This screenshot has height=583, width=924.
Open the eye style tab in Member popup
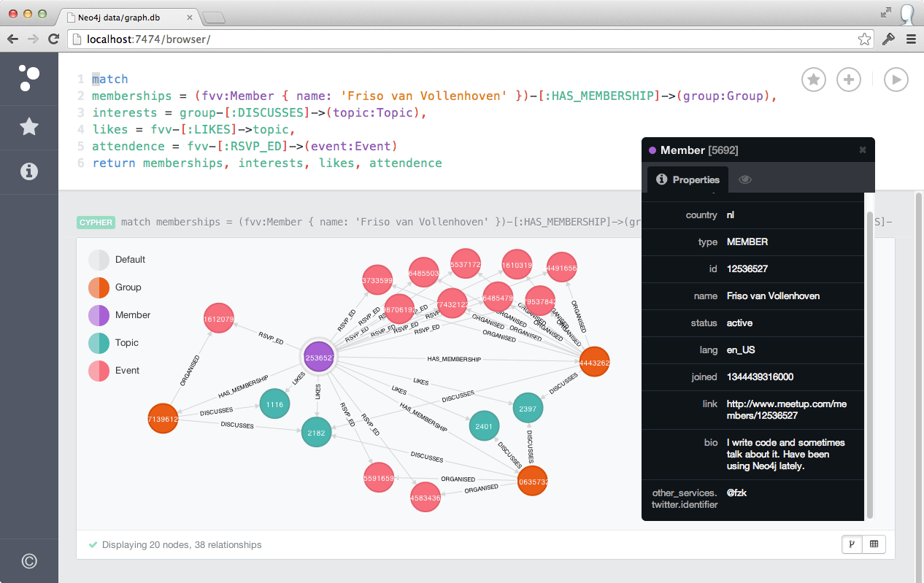(745, 179)
